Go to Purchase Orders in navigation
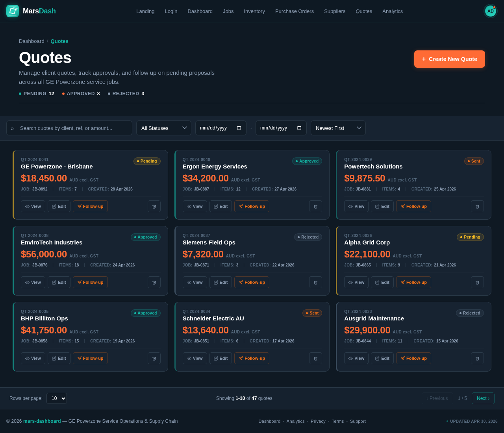The width and height of the screenshot is (504, 433). pos(295,11)
